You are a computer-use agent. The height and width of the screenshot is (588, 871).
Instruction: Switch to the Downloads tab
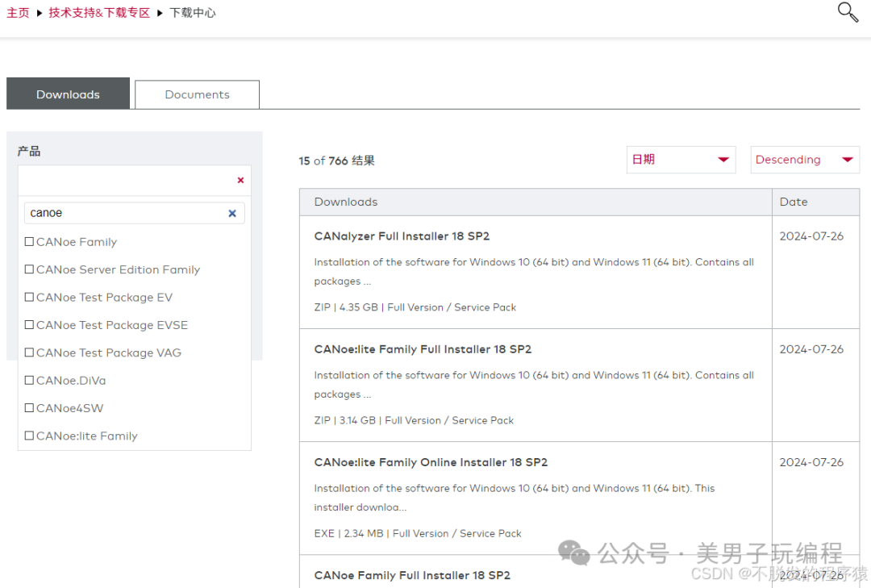(x=68, y=94)
